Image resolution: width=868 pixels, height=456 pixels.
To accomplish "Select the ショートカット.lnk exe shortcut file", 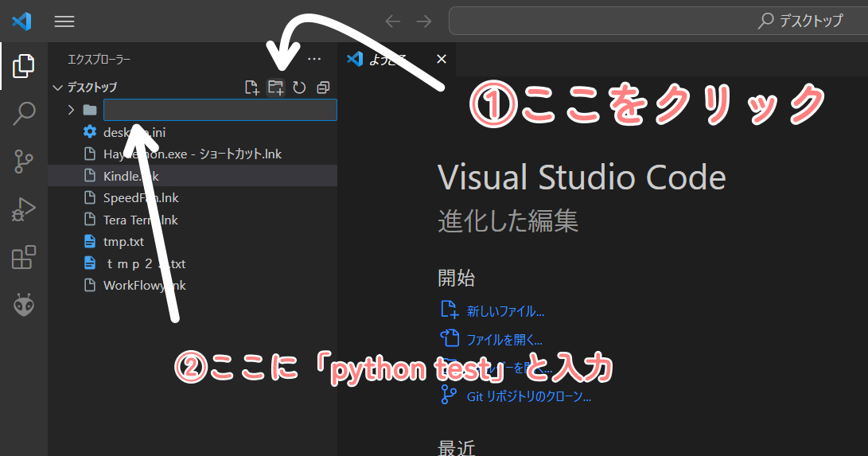I will [x=193, y=154].
